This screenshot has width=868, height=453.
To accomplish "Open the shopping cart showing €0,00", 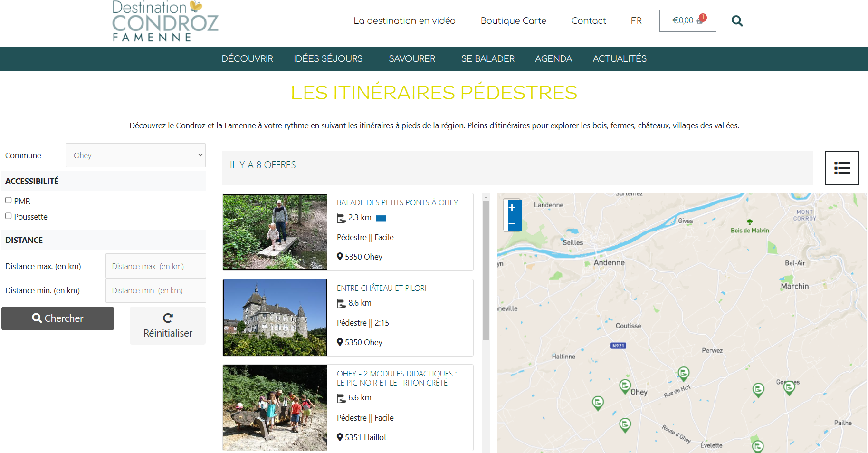I will pos(687,21).
